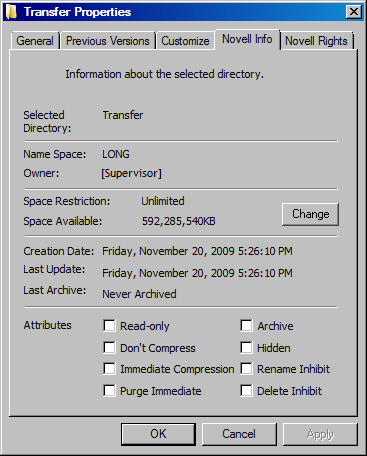Click the Creation Date timestamp value
Viewport: 367px width, 456px height.
click(x=197, y=251)
